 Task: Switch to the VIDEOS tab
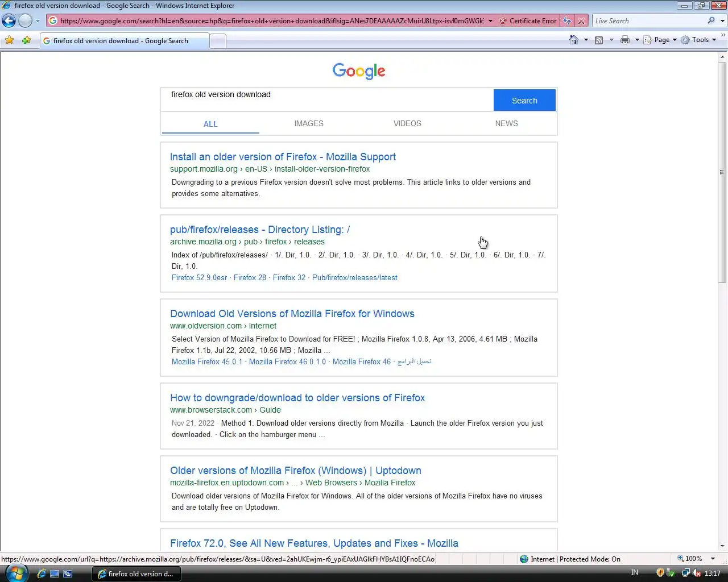point(407,123)
